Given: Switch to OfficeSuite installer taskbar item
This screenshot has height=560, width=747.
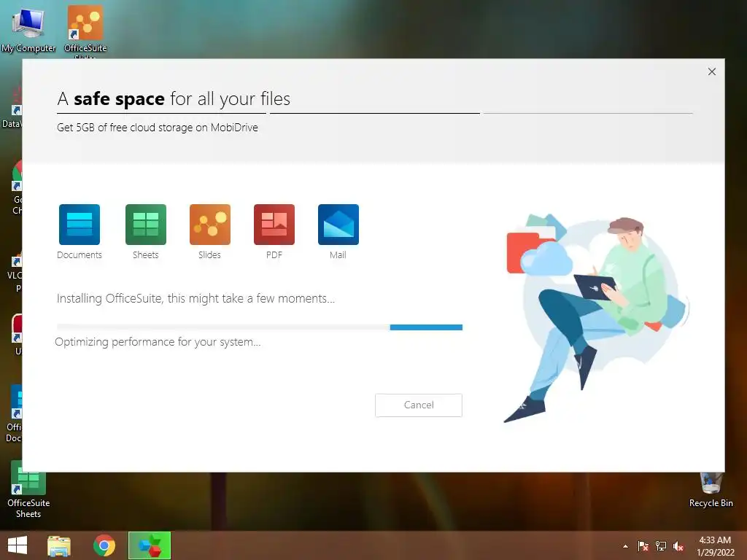Looking at the screenshot, I should 150,545.
